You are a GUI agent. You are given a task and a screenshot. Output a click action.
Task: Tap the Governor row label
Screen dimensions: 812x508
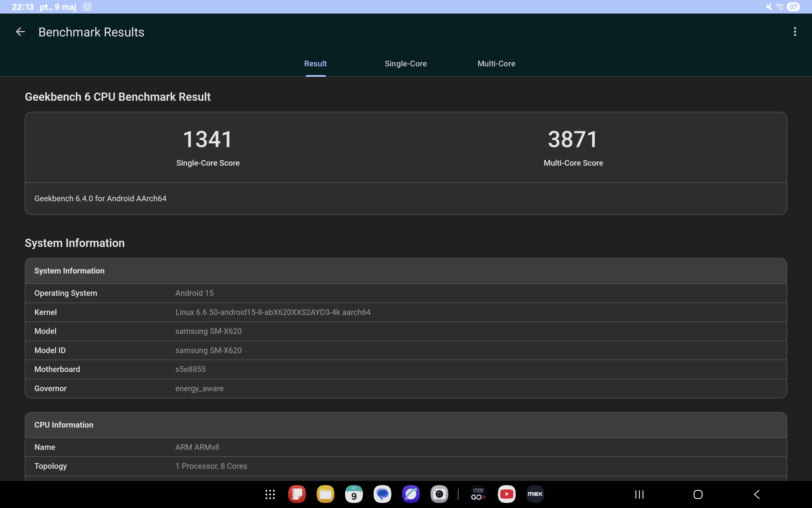click(x=51, y=388)
